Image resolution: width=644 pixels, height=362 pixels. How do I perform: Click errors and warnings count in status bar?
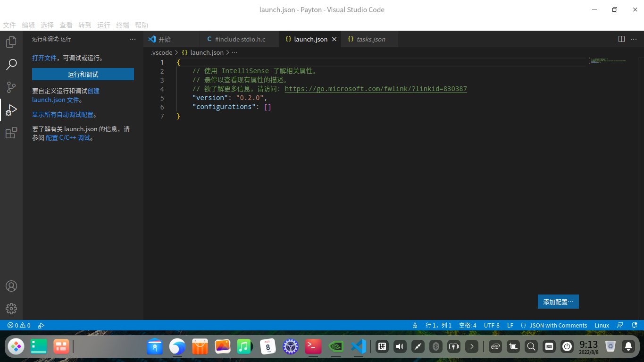(19, 325)
